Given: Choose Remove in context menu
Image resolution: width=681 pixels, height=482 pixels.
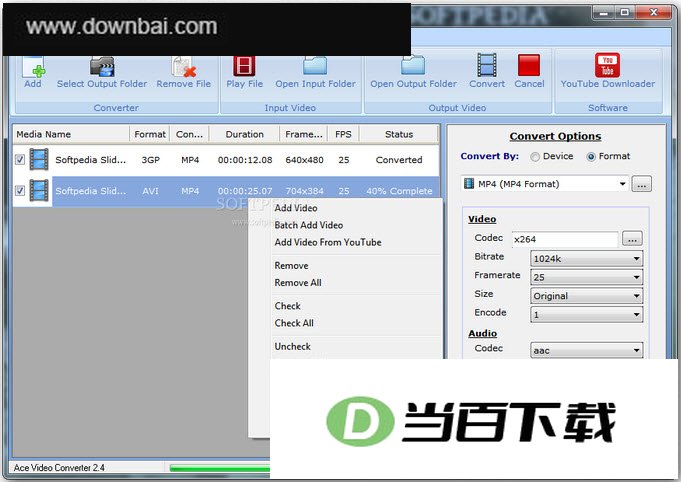Looking at the screenshot, I should point(291,265).
